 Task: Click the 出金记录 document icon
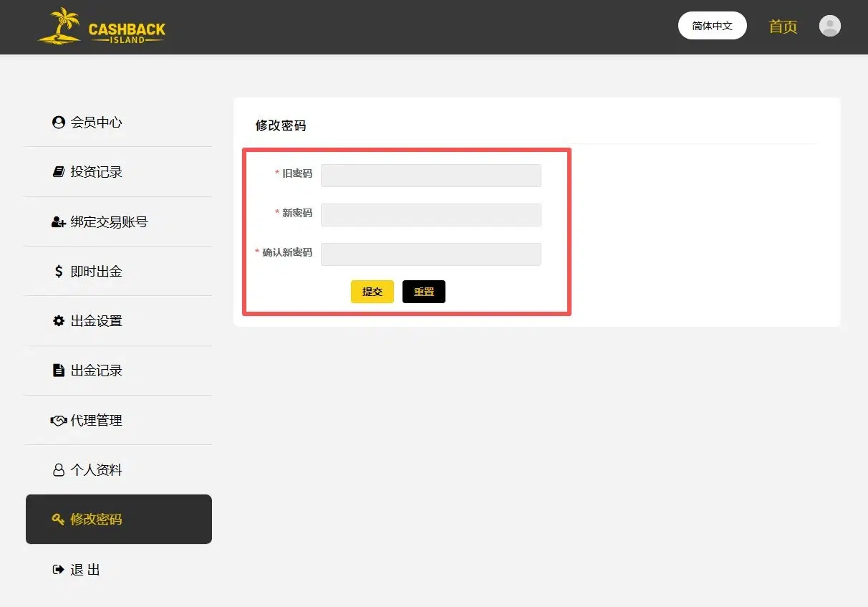pyautogui.click(x=59, y=371)
